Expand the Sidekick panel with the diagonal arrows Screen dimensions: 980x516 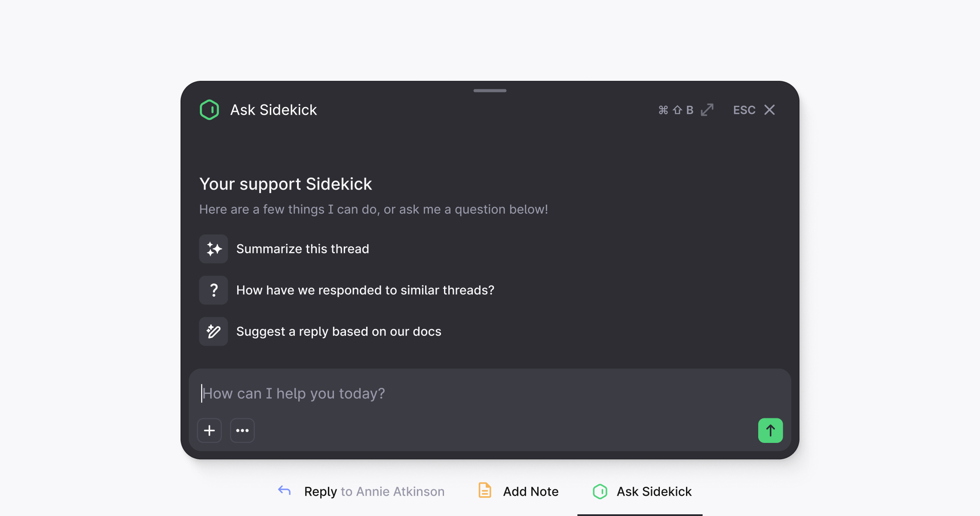click(x=707, y=110)
